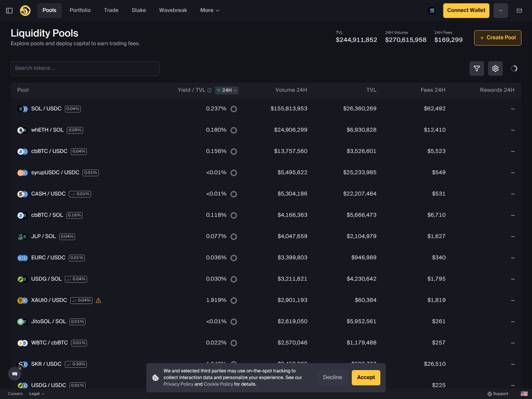Click the total TVL $244,911,852 figure
This screenshot has width=532, height=399.
click(356, 40)
